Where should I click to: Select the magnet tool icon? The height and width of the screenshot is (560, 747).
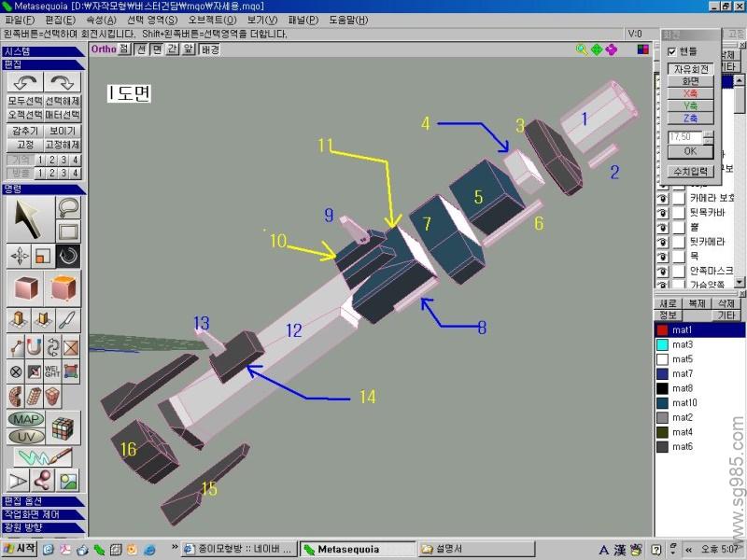click(35, 347)
